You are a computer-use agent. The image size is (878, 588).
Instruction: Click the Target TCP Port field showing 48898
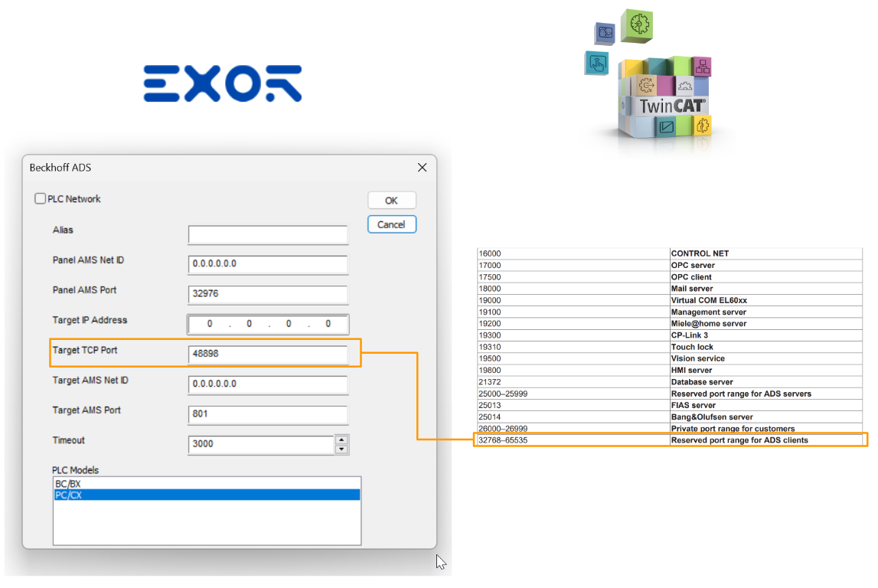267,354
